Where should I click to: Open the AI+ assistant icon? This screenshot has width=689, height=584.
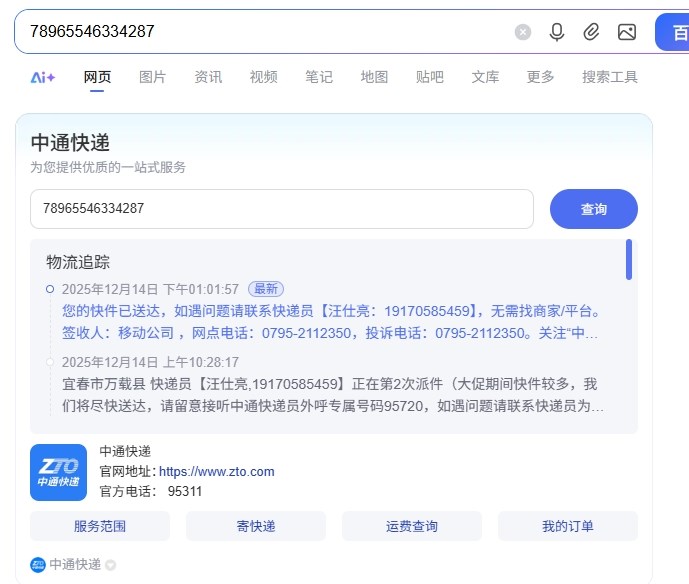point(42,77)
